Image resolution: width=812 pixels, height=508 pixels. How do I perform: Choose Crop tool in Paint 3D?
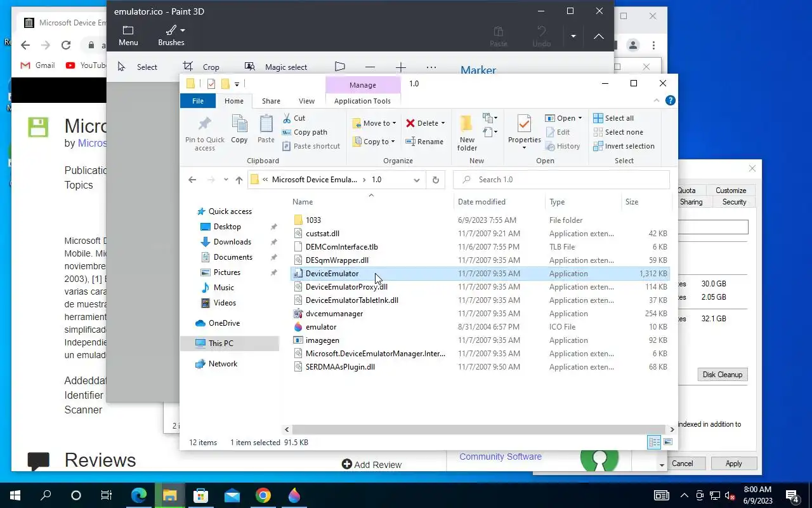201,67
